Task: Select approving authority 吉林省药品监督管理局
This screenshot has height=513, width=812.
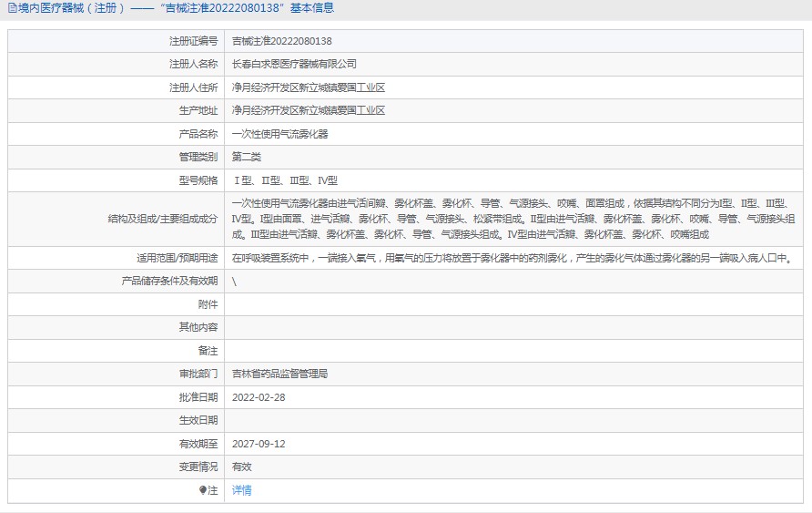Action: pos(279,374)
